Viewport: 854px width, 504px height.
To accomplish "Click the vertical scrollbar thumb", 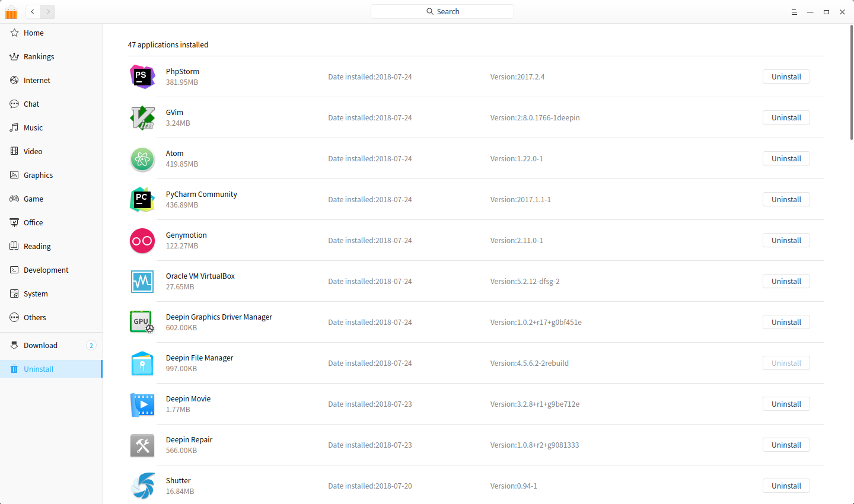I will [852, 82].
